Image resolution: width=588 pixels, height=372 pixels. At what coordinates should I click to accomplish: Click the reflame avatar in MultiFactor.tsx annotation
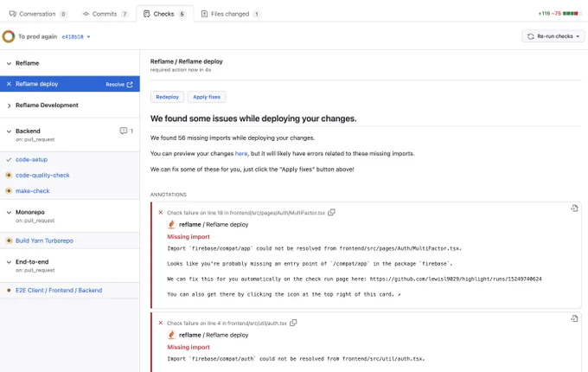[x=172, y=225]
